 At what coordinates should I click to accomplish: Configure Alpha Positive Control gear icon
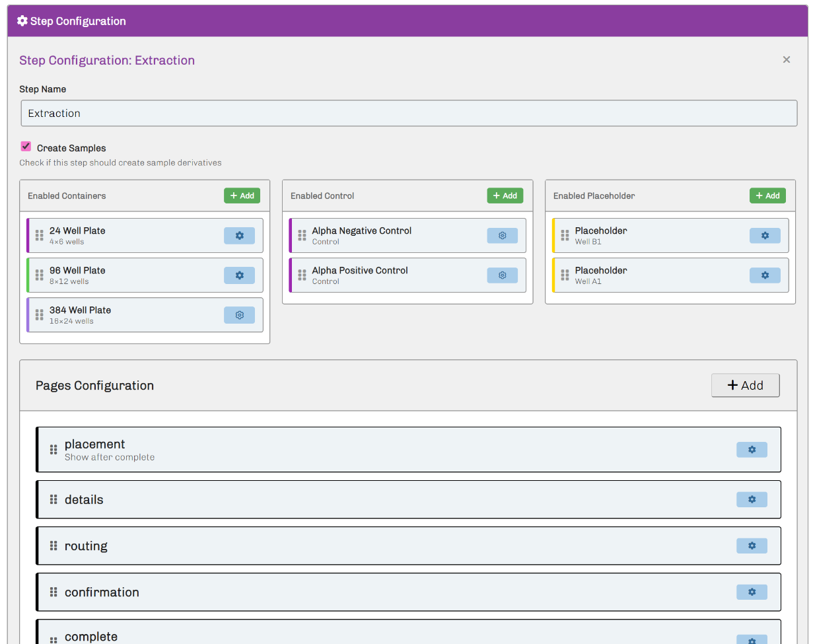tap(502, 275)
